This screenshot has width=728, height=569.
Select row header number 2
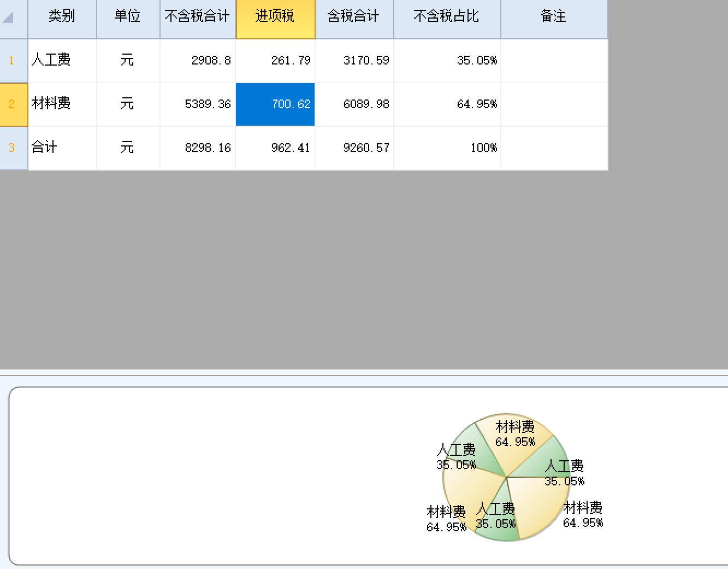pos(14,104)
